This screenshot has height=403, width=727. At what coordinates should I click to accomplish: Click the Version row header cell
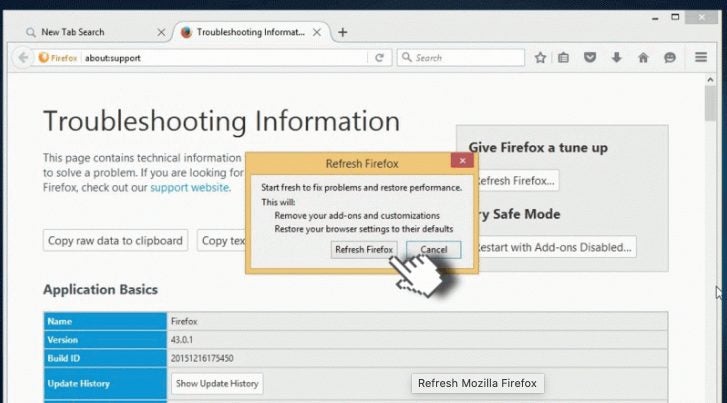pos(105,339)
